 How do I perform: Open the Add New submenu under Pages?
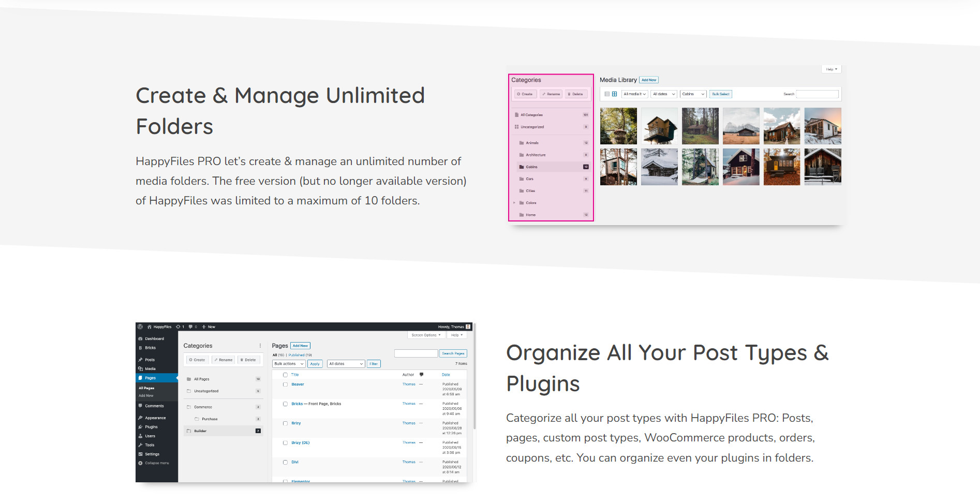tap(146, 395)
